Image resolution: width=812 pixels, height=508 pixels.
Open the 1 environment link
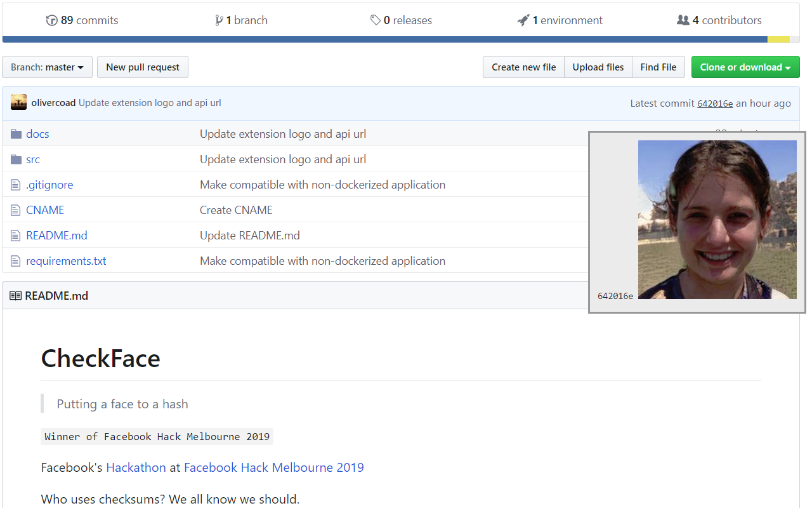pyautogui.click(x=560, y=20)
